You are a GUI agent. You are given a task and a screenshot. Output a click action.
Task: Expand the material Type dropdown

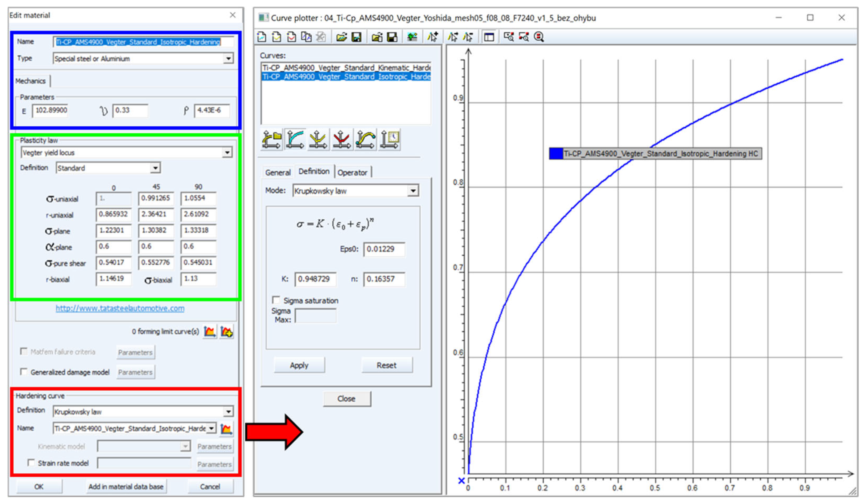228,59
